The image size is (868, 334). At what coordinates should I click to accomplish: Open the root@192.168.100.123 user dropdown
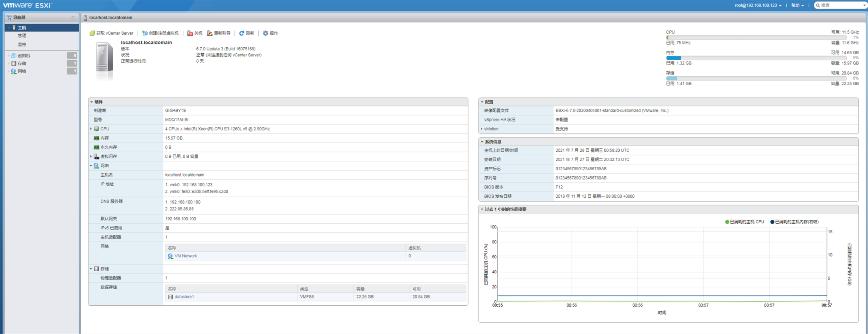click(x=758, y=5)
